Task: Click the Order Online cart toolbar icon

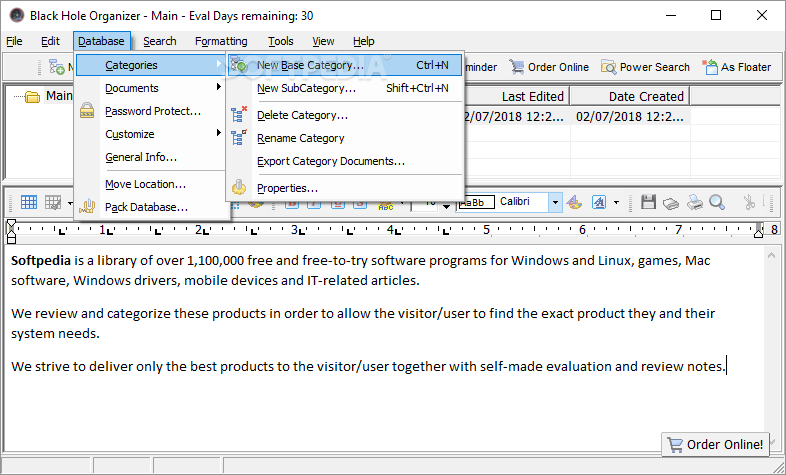Action: pos(517,67)
